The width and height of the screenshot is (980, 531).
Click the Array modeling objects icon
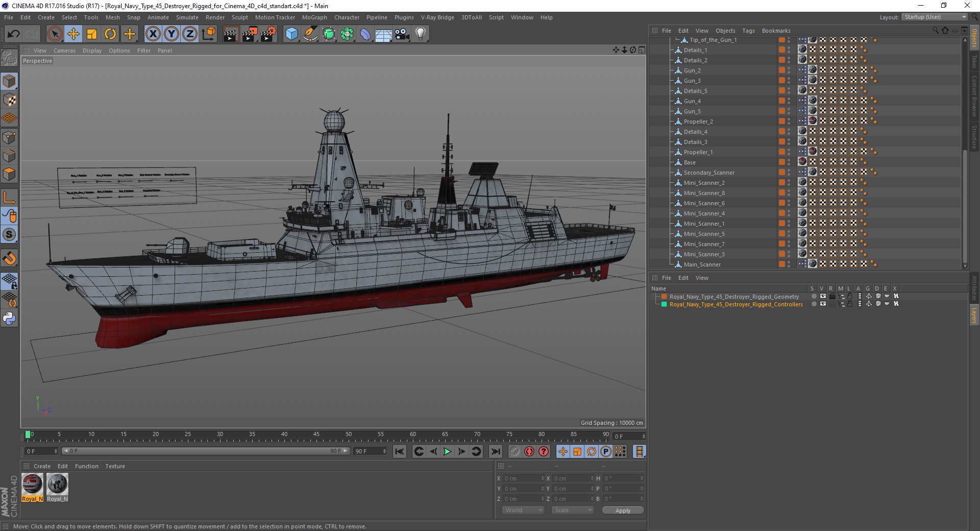point(347,34)
